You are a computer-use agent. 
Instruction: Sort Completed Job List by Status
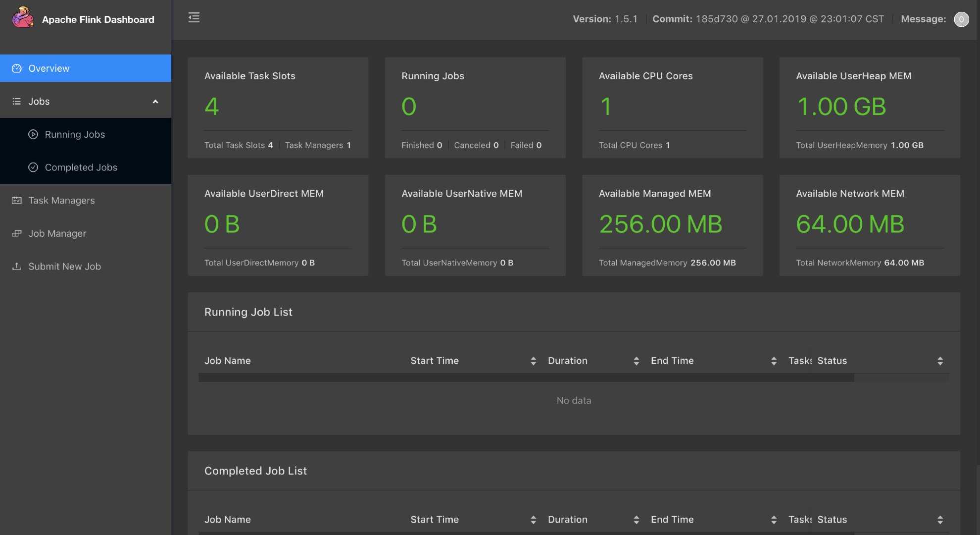click(x=940, y=520)
